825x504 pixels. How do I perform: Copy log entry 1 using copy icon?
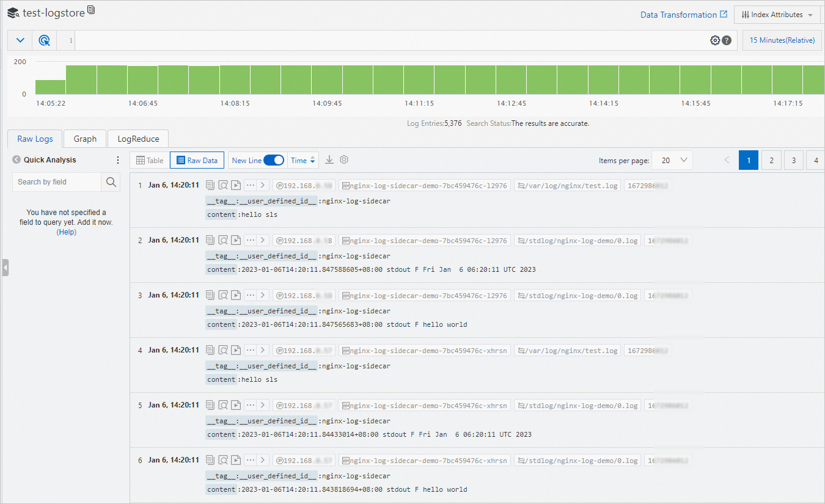210,185
